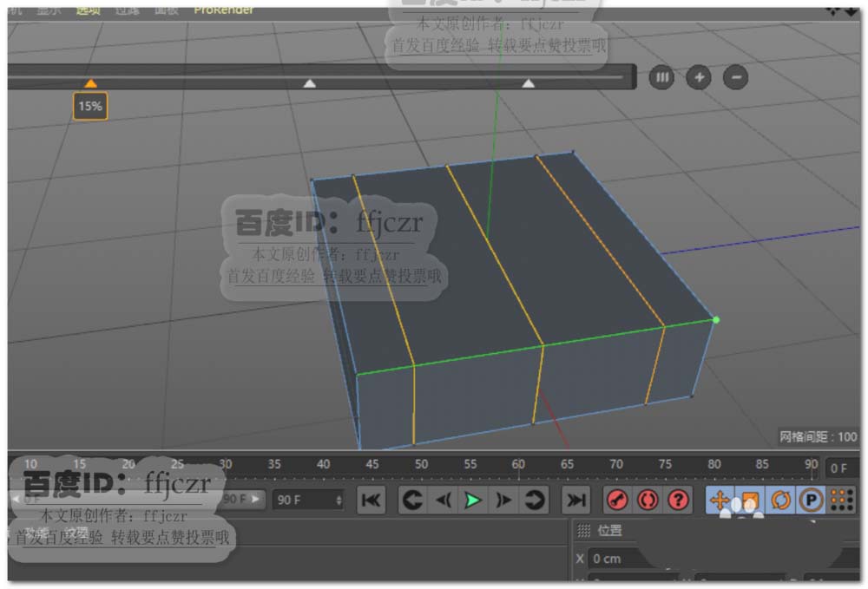Toggle point level animation dots icon
This screenshot has height=589, width=868.
(x=842, y=500)
